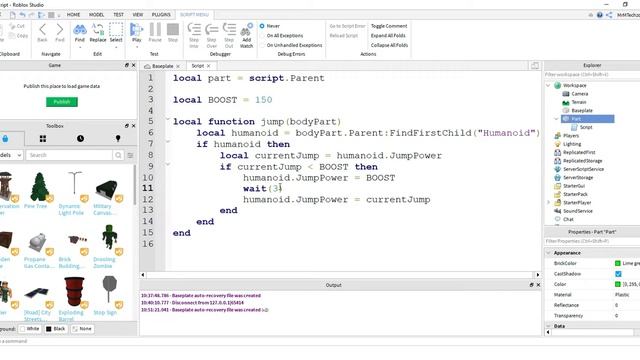Viewport: 640px width, 360px height.
Task: Collapse the Part tree node
Action: pyautogui.click(x=556, y=119)
